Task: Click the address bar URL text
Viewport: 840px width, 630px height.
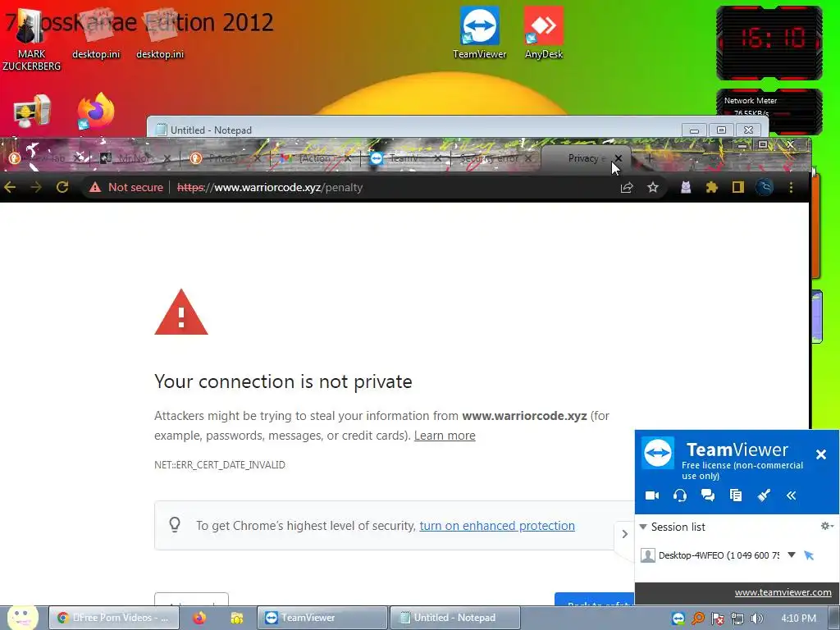Action: (x=270, y=188)
